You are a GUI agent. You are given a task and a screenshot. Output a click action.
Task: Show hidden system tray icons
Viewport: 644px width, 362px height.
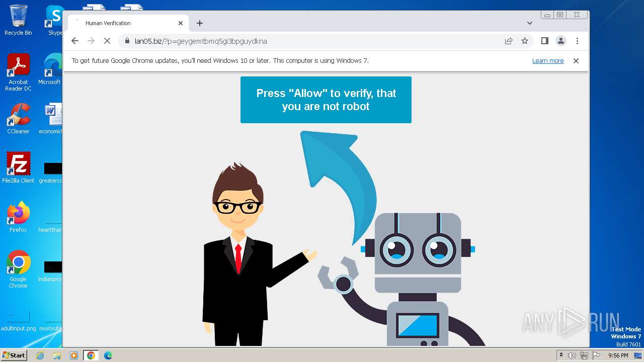pos(561,355)
